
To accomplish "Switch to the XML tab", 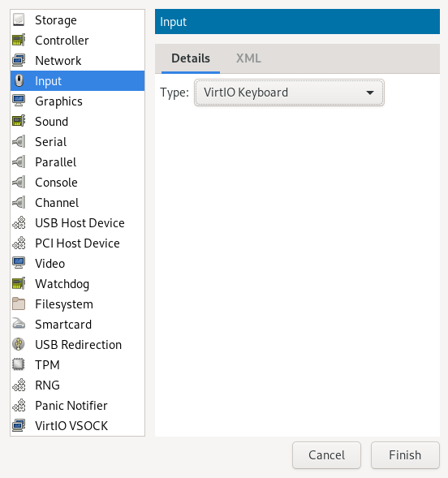I will coord(248,58).
